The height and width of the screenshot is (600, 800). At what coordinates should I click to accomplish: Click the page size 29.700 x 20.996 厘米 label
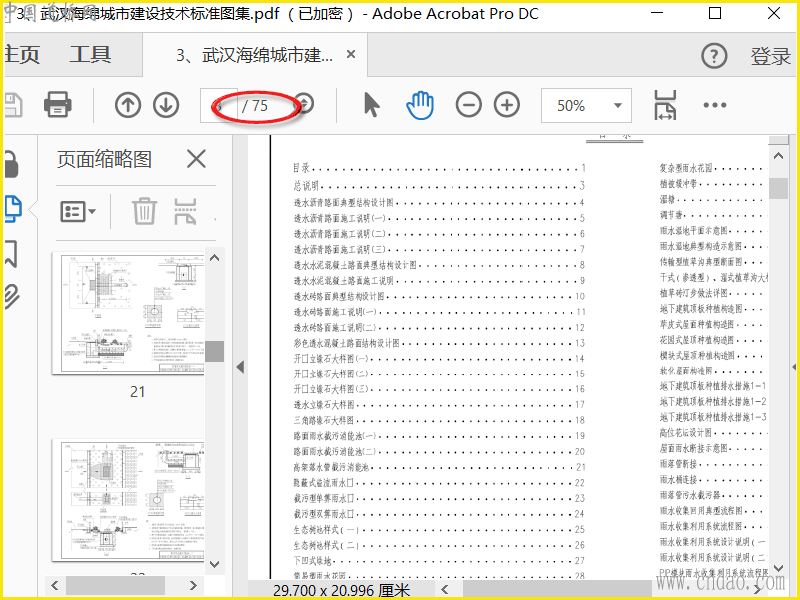tap(341, 590)
